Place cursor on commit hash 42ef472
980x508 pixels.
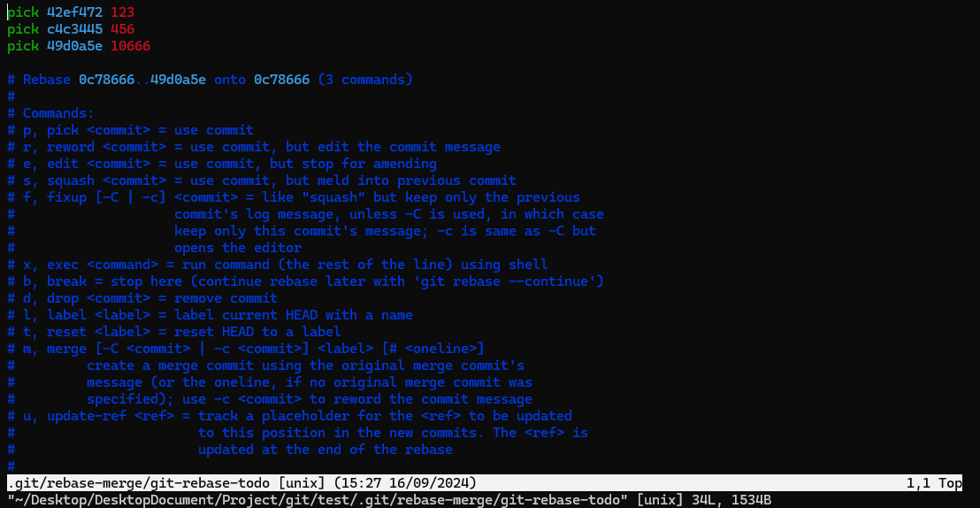point(75,12)
